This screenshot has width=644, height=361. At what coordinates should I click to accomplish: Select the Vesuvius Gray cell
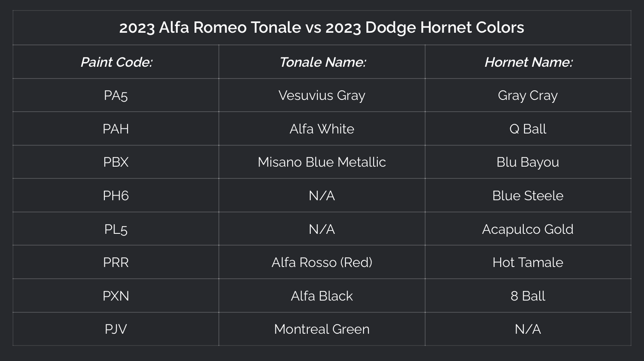click(322, 95)
